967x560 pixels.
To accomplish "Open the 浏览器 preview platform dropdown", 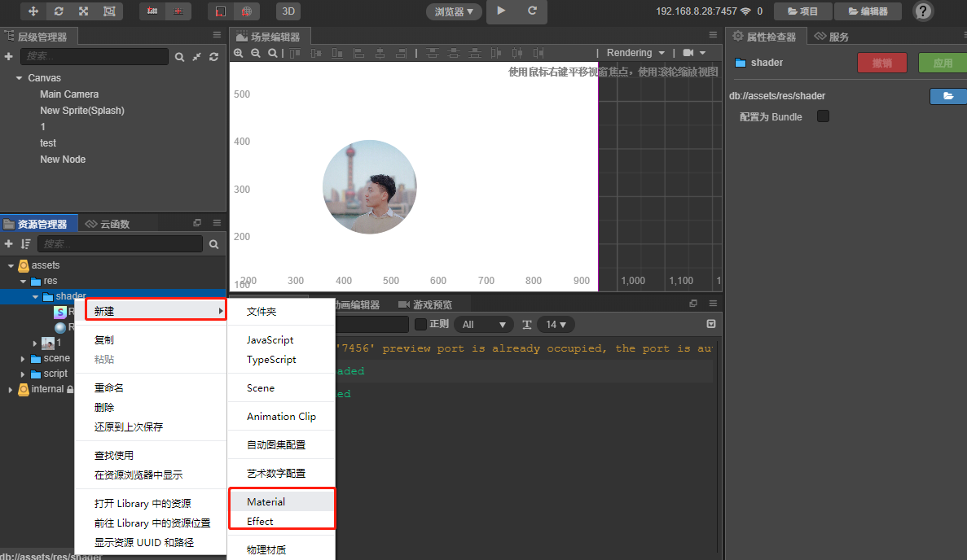I will (454, 11).
